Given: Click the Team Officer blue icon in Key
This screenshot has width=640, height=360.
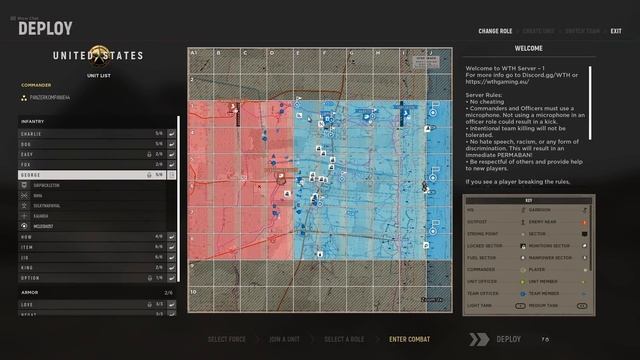Looking at the screenshot, I should [523, 293].
